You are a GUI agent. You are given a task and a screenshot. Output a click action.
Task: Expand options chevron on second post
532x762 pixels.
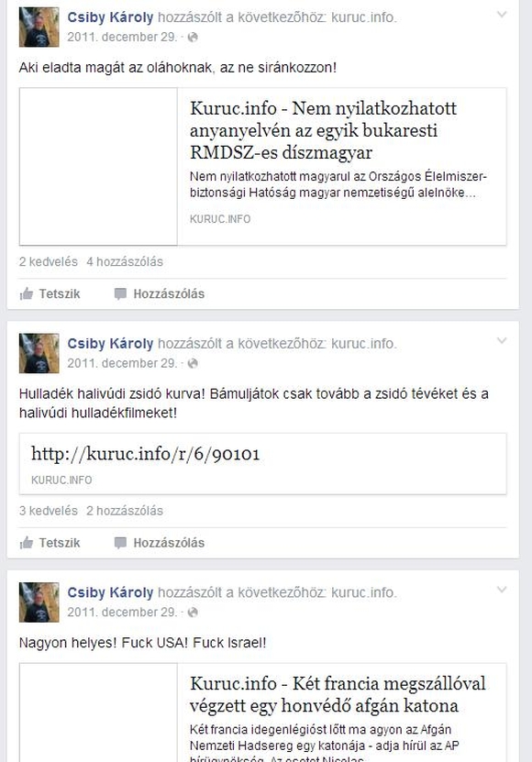click(x=502, y=341)
